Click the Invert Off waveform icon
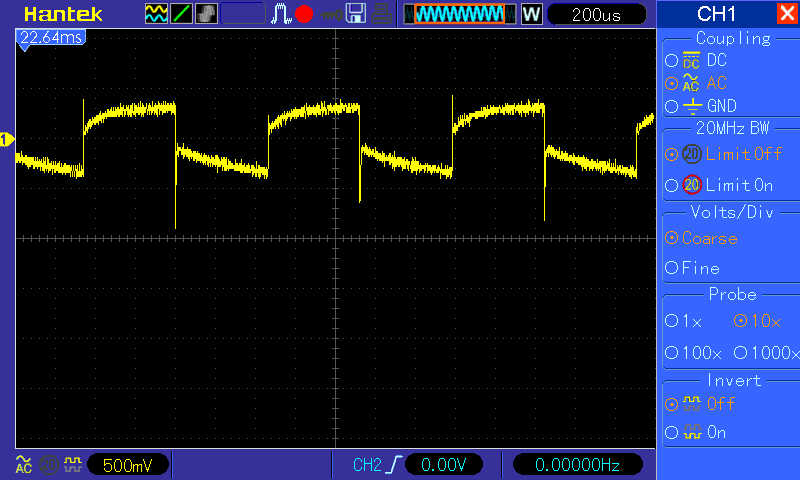 click(692, 404)
